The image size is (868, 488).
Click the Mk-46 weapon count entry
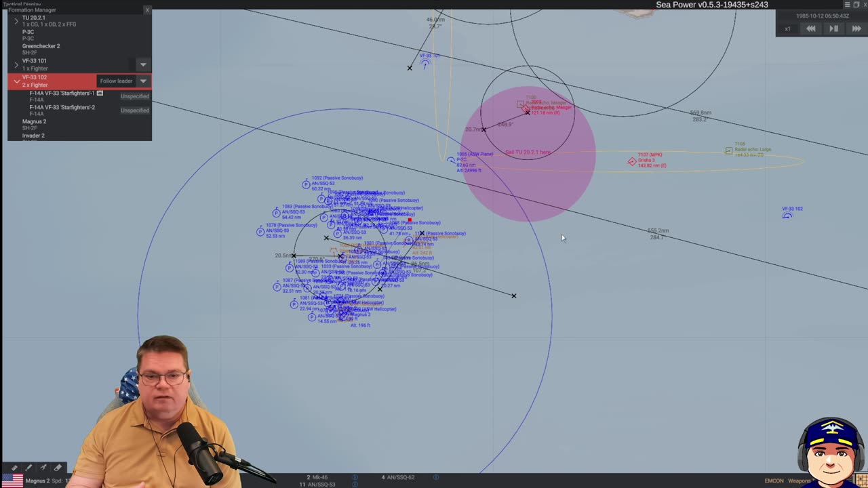pyautogui.click(x=317, y=477)
